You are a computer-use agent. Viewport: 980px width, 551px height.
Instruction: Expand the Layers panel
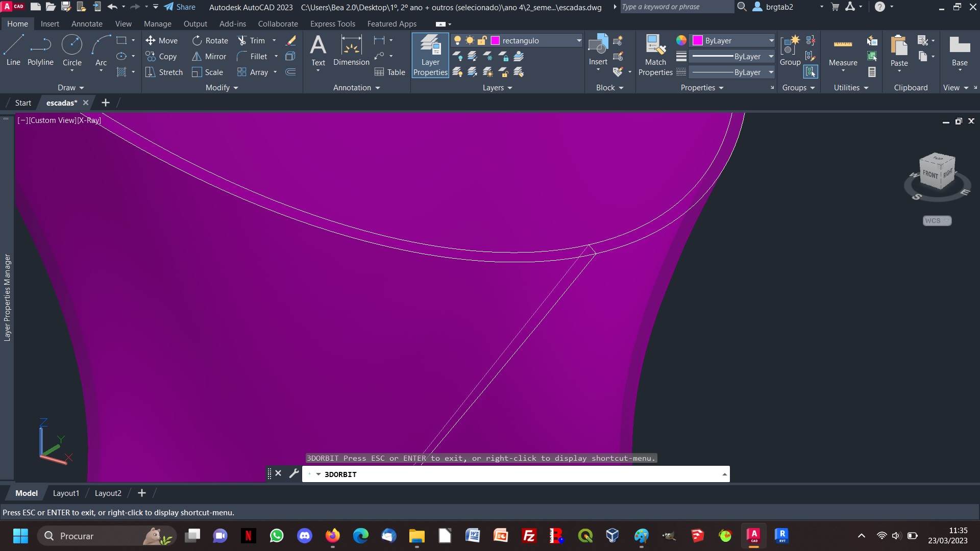click(497, 88)
